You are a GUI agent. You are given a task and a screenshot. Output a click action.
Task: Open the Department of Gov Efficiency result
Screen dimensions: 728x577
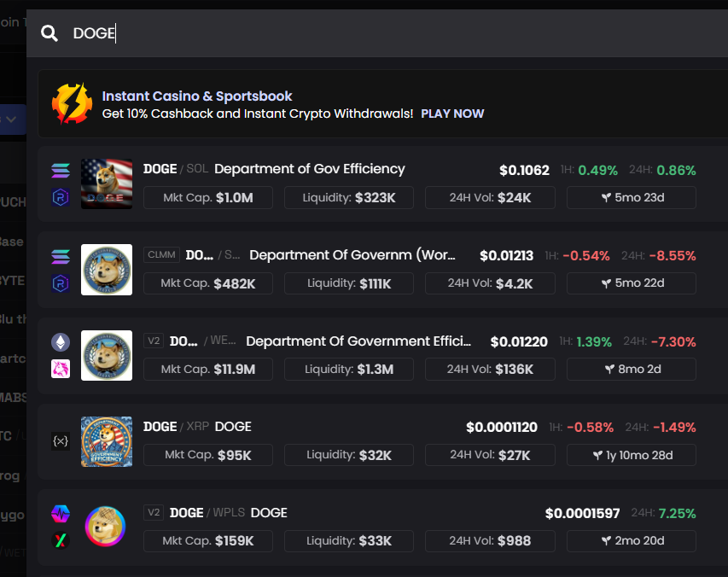309,169
